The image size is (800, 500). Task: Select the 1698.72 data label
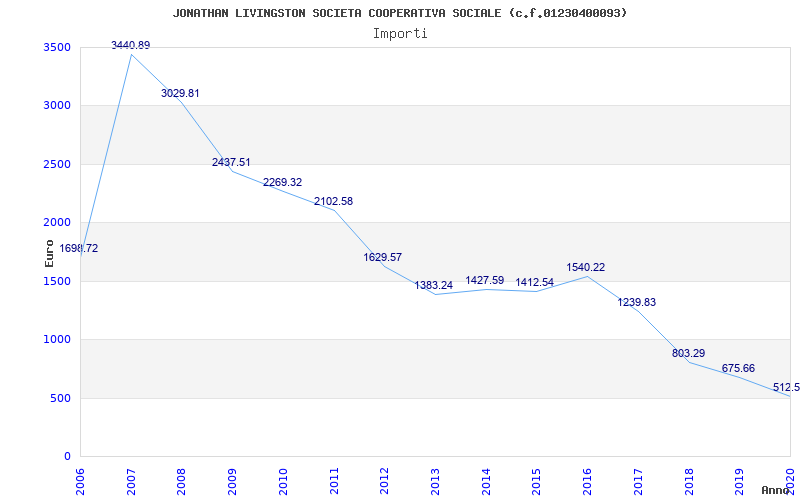click(x=79, y=248)
